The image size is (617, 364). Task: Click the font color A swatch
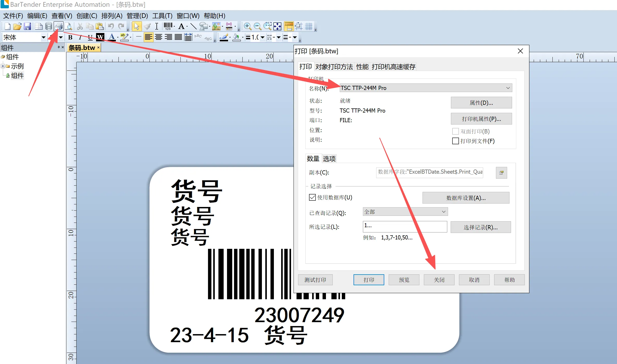click(112, 37)
